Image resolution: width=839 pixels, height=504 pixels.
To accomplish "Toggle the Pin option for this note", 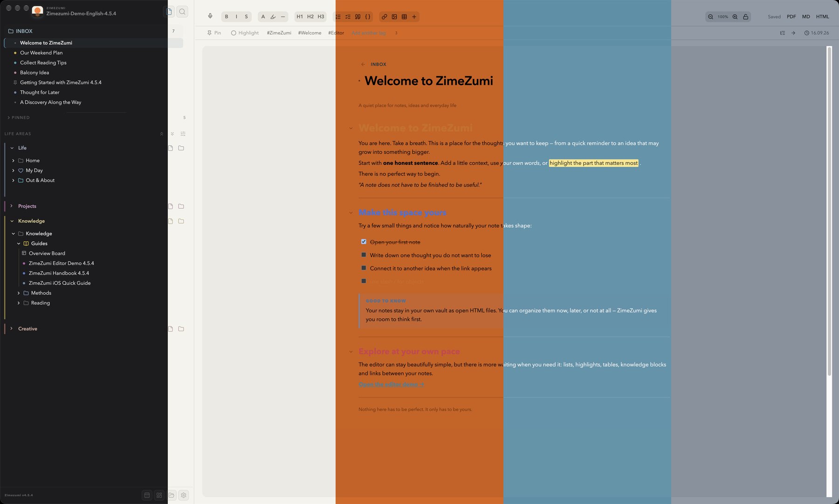I will 214,33.
